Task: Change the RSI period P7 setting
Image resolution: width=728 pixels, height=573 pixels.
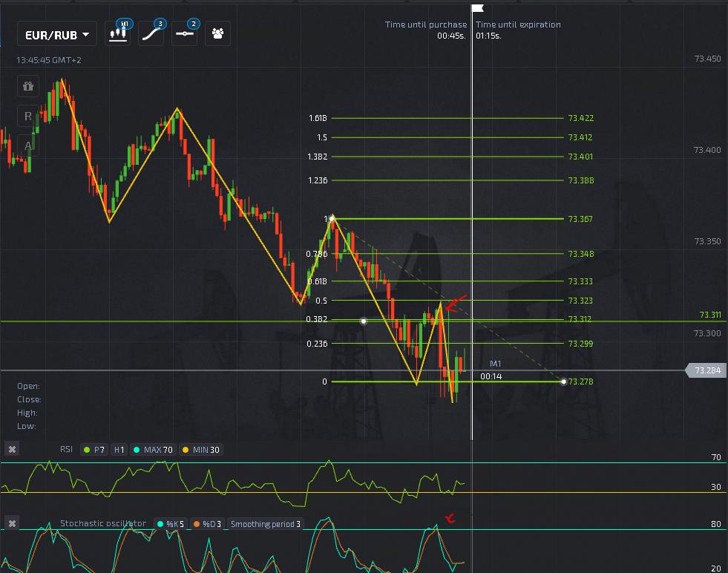Action: (94, 450)
